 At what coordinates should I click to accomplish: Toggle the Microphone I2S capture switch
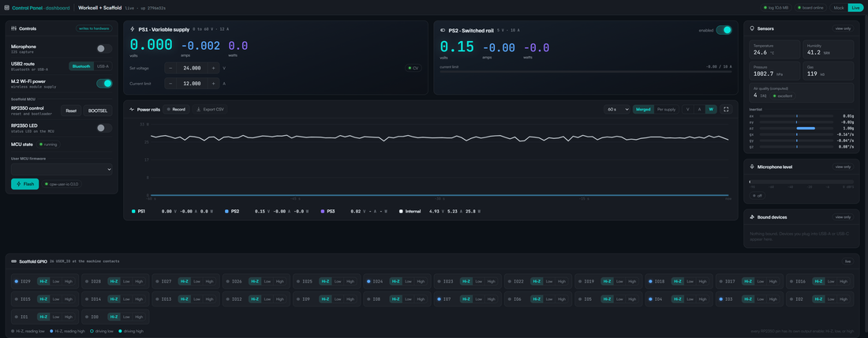(104, 49)
